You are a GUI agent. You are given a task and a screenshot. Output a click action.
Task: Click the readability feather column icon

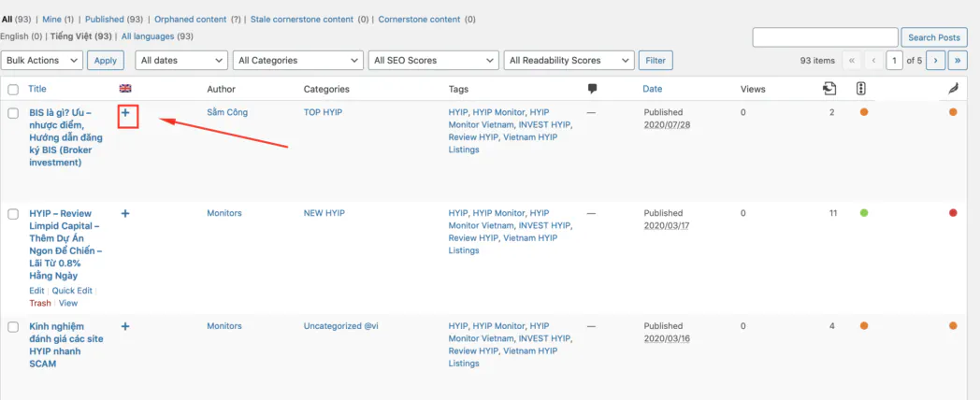pos(953,90)
